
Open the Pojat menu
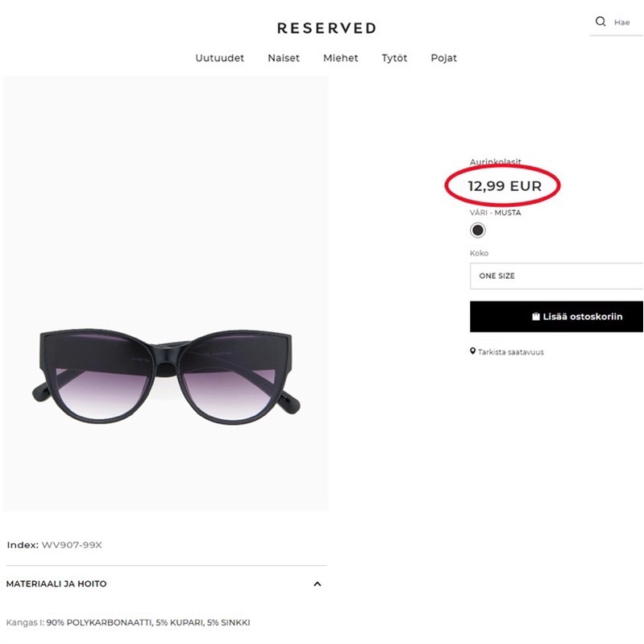click(x=443, y=58)
